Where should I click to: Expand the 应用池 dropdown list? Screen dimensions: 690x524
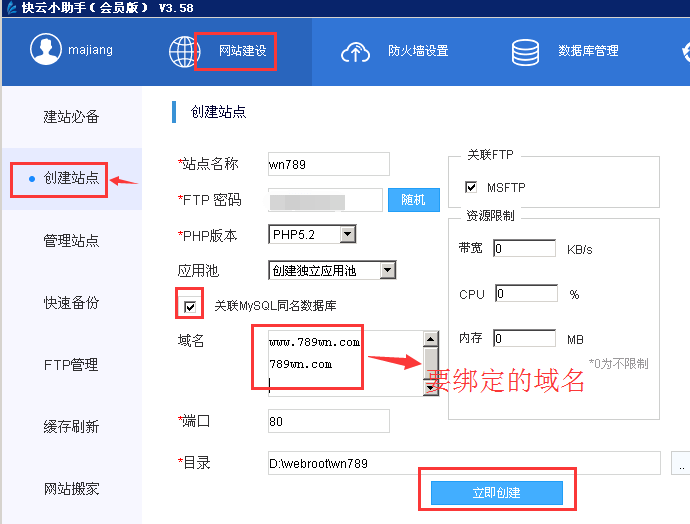pos(388,270)
